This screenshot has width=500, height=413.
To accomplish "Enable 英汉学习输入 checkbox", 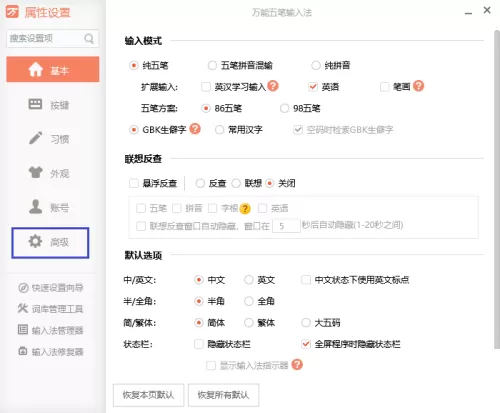I will pos(206,87).
